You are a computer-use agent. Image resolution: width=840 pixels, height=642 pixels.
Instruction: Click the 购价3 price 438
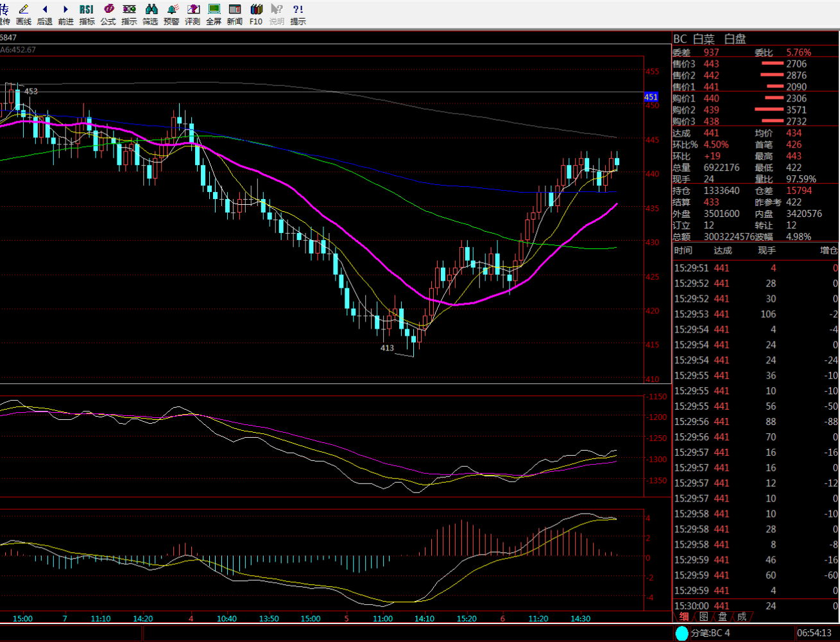(711, 122)
